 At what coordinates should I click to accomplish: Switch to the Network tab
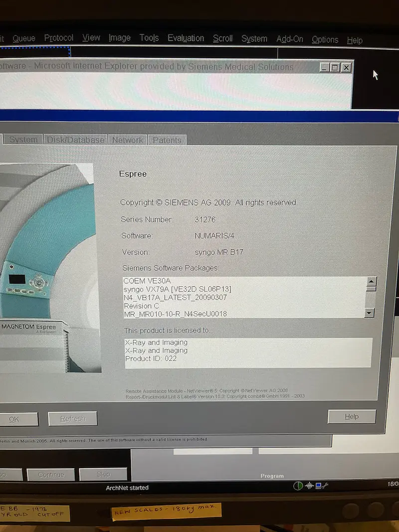pyautogui.click(x=128, y=140)
